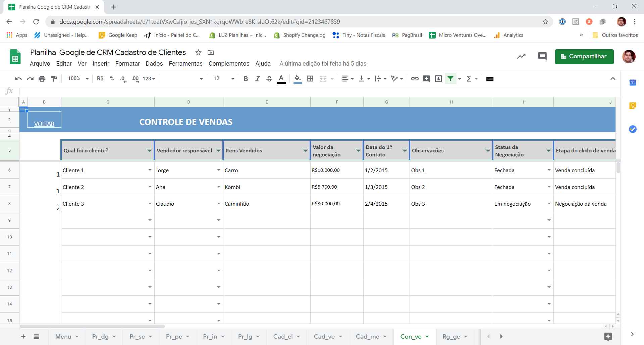Open the functions sigma menu
644x345 pixels.
[x=471, y=79]
